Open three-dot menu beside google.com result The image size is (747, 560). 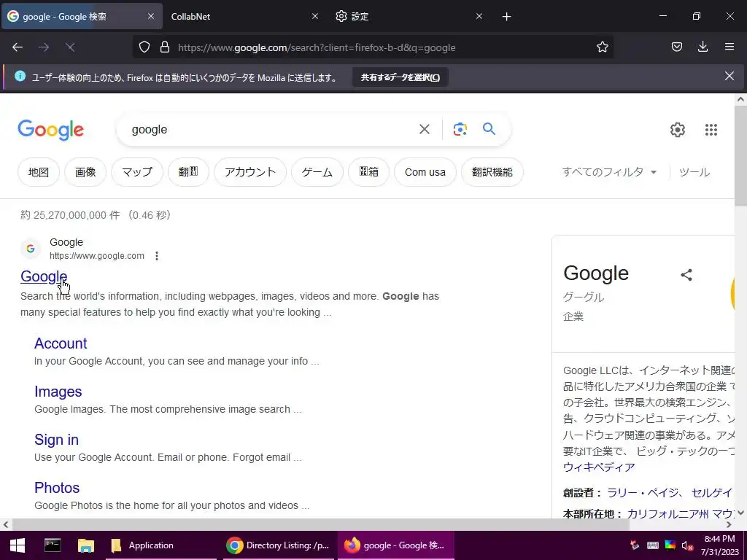(x=157, y=256)
